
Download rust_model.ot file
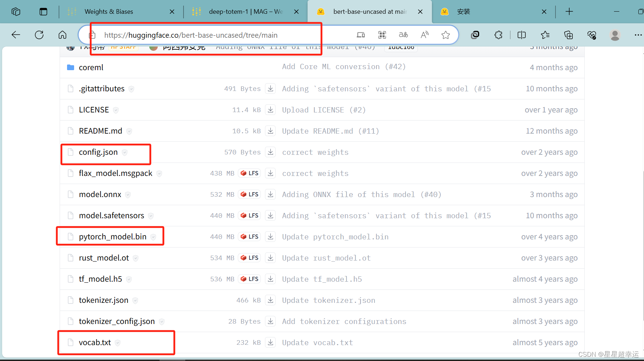click(x=270, y=258)
